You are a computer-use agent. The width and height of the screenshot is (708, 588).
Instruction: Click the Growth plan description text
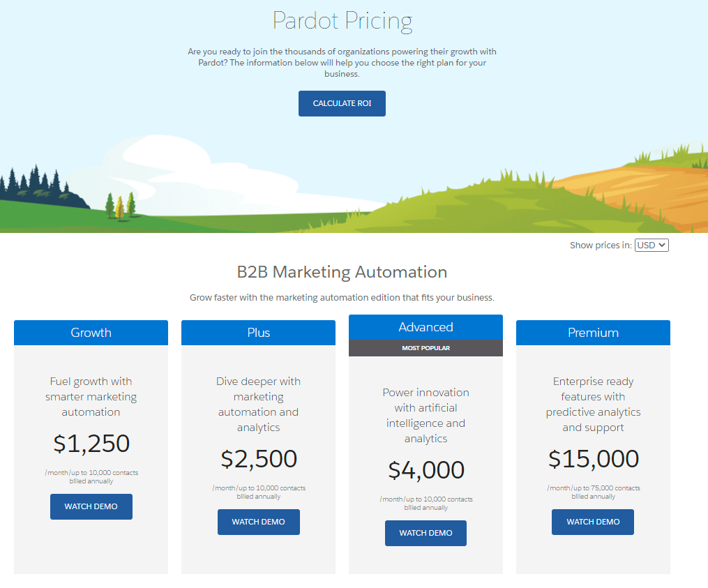pos(91,396)
